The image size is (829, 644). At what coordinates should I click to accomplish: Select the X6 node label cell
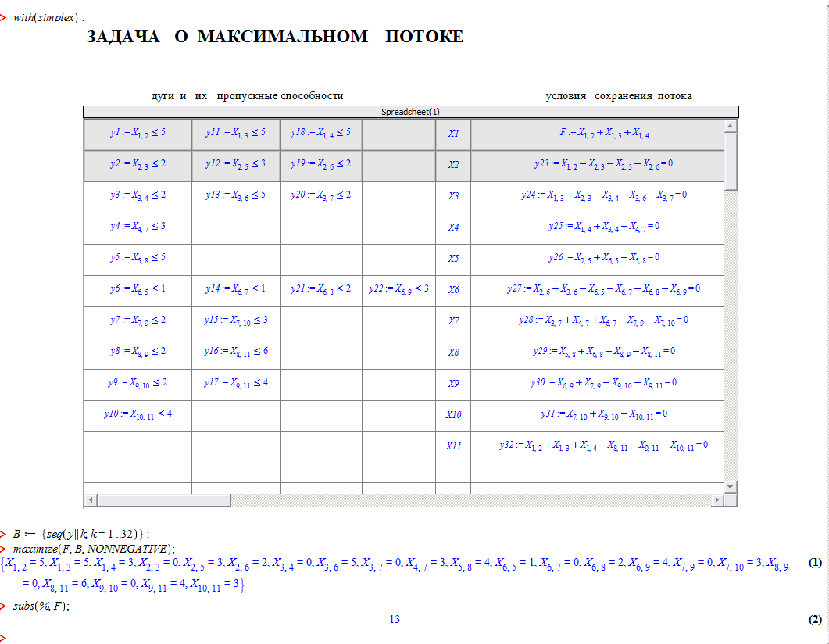453,291
